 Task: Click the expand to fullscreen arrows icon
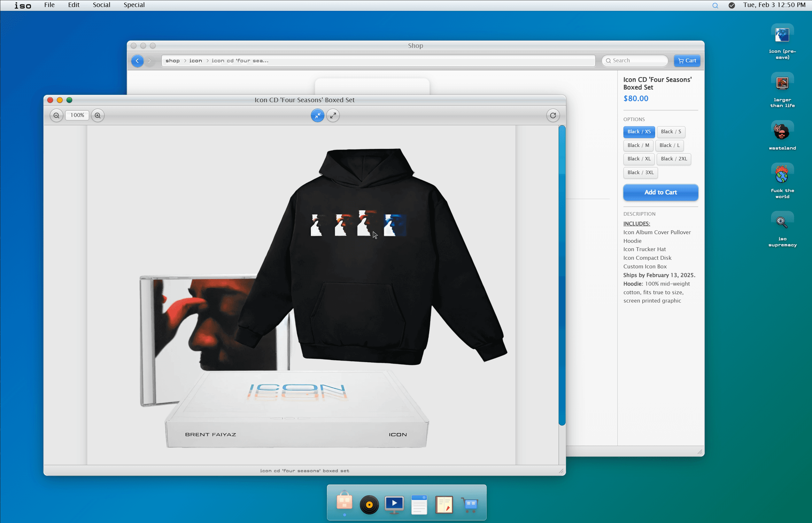click(333, 115)
